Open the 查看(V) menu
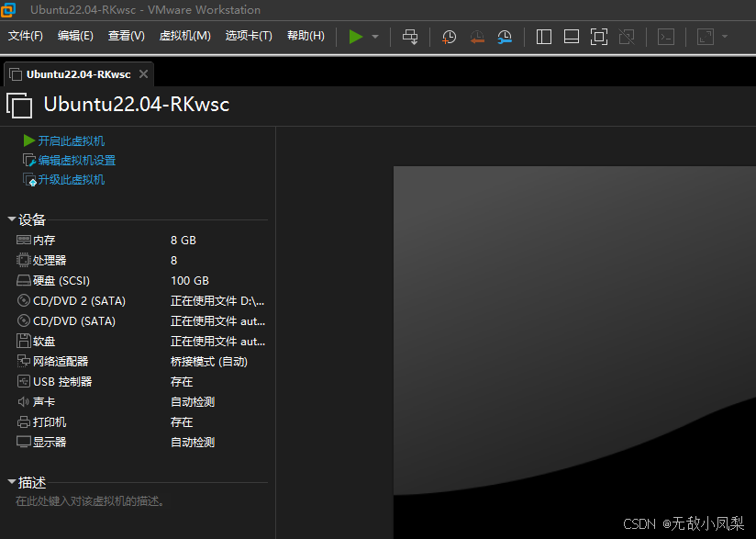Screen dimensions: 756x539 tap(127, 36)
